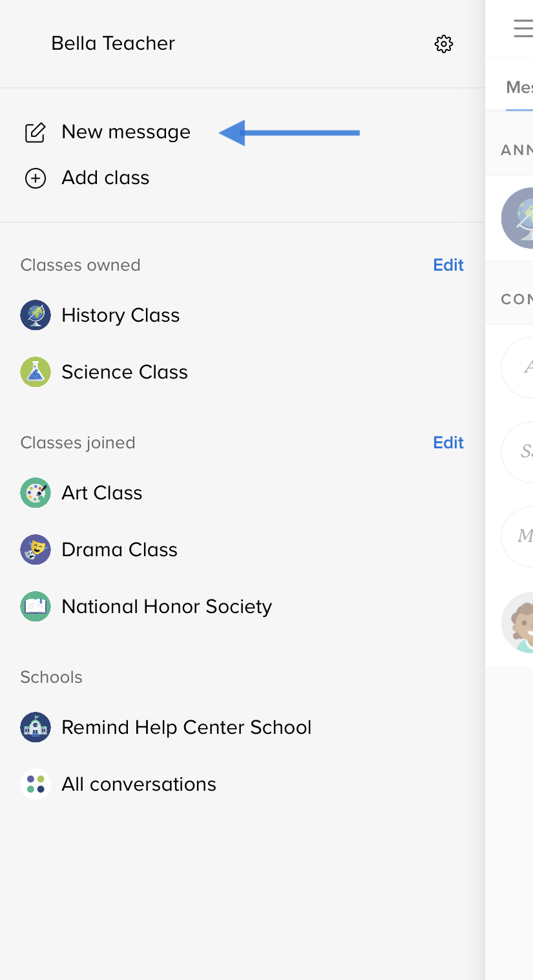The width and height of the screenshot is (533, 980).
Task: Open the All conversations entry
Action: [139, 784]
